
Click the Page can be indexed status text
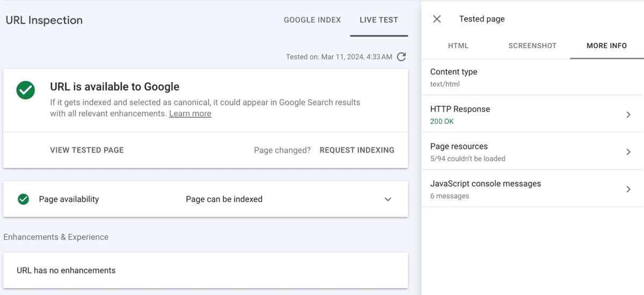224,200
